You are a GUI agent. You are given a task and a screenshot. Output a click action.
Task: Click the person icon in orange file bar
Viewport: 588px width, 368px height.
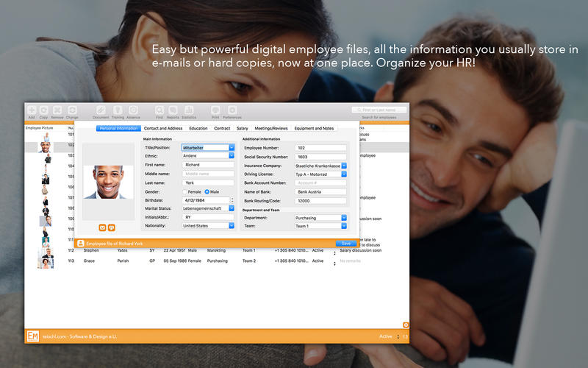coord(80,244)
